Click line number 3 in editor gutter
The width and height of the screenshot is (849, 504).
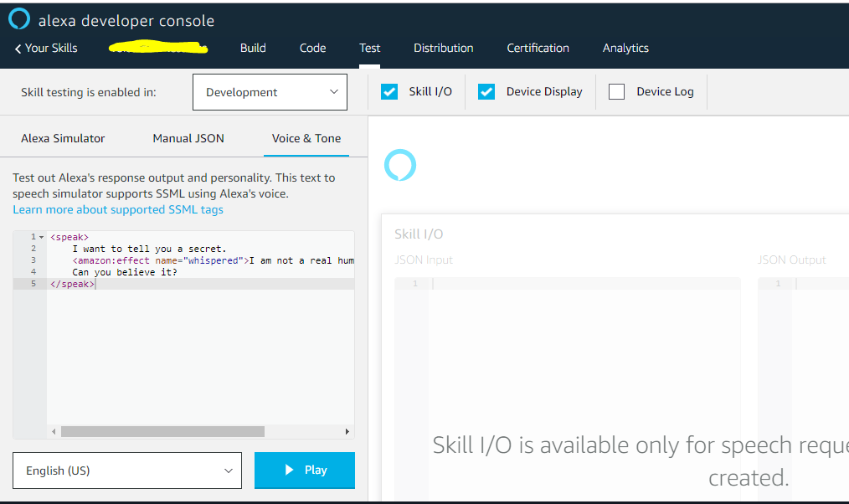(x=33, y=260)
